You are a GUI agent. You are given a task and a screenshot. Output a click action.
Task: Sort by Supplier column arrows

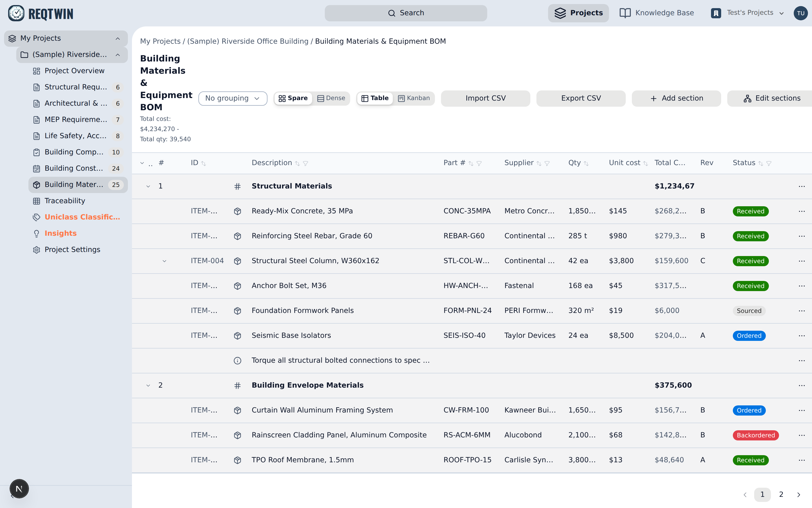(539, 163)
